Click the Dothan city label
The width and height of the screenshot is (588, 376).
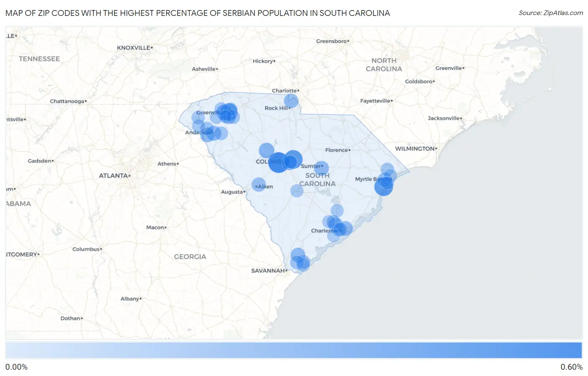(72, 318)
